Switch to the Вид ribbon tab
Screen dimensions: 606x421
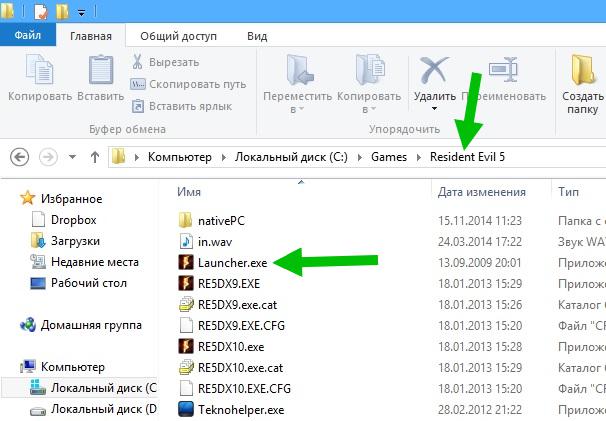tap(257, 36)
